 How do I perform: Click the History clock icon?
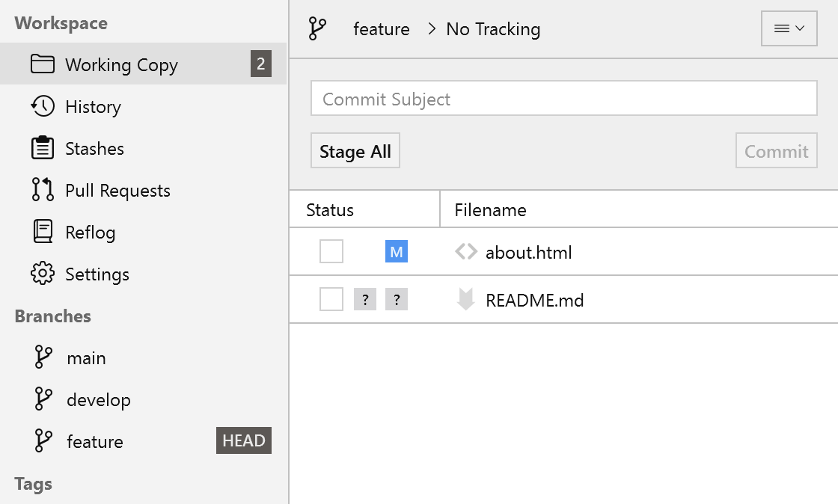43,106
